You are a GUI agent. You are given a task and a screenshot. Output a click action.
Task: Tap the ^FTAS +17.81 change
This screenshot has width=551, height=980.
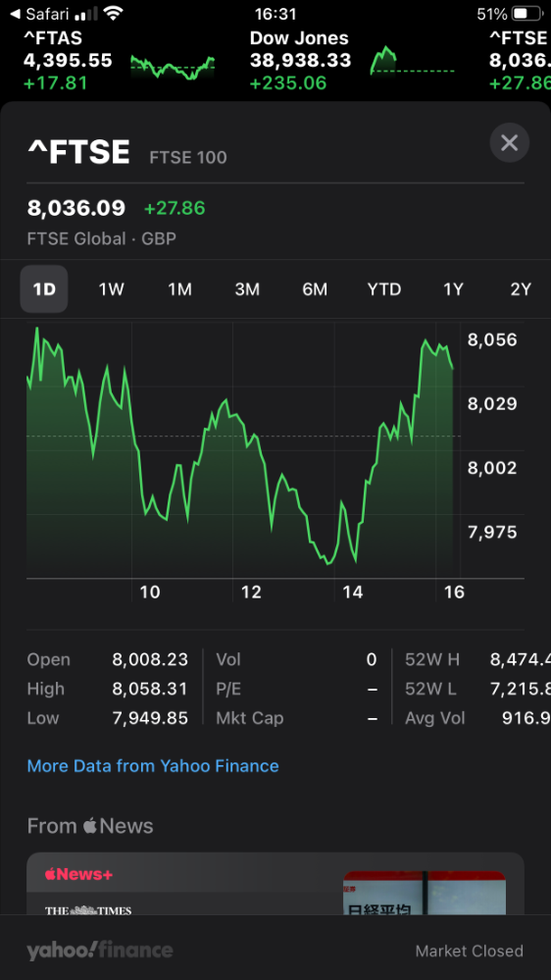point(56,82)
